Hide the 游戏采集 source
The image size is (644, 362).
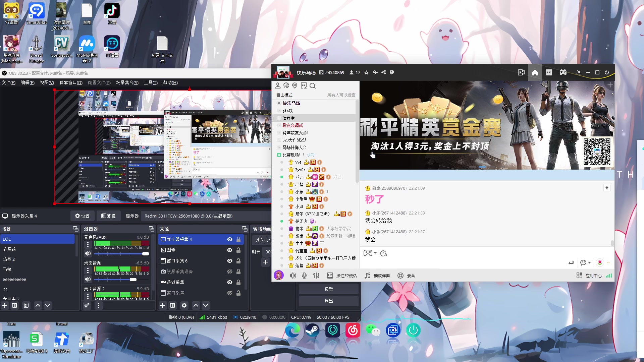pos(230,282)
